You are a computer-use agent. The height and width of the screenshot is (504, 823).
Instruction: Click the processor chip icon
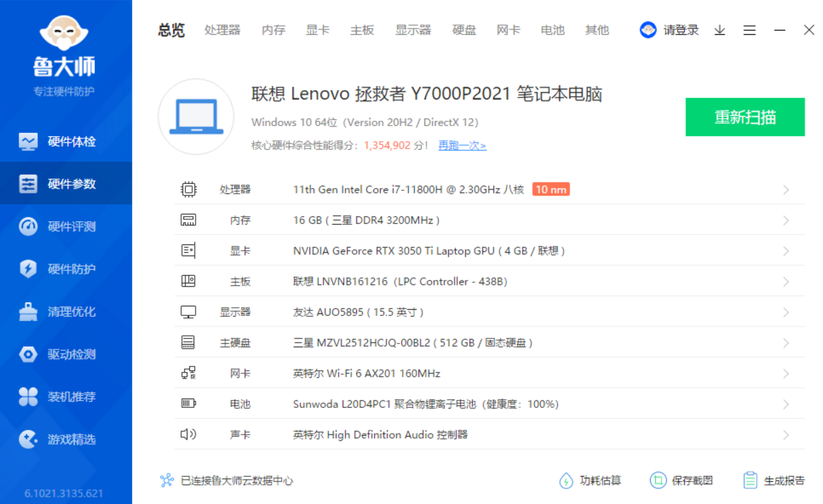(x=189, y=189)
